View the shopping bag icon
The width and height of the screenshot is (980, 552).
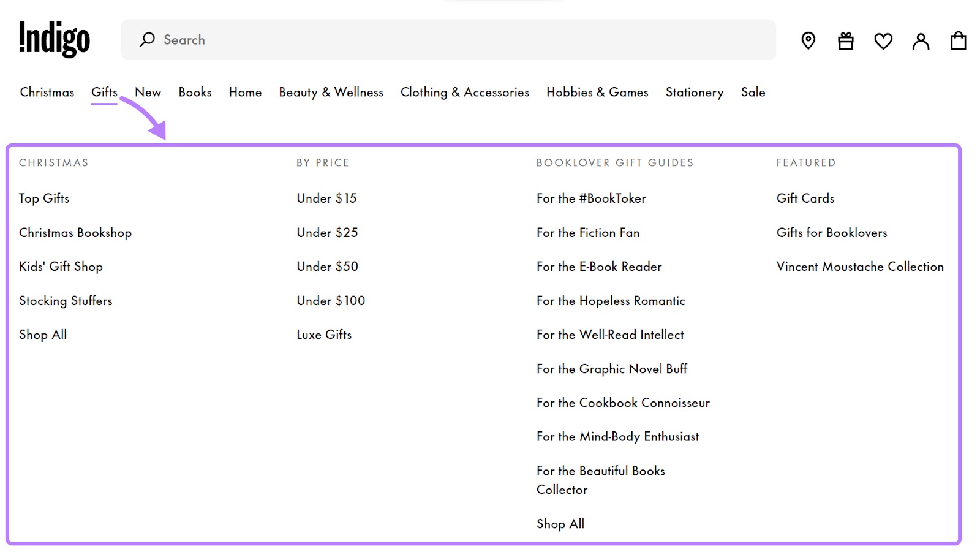point(957,41)
